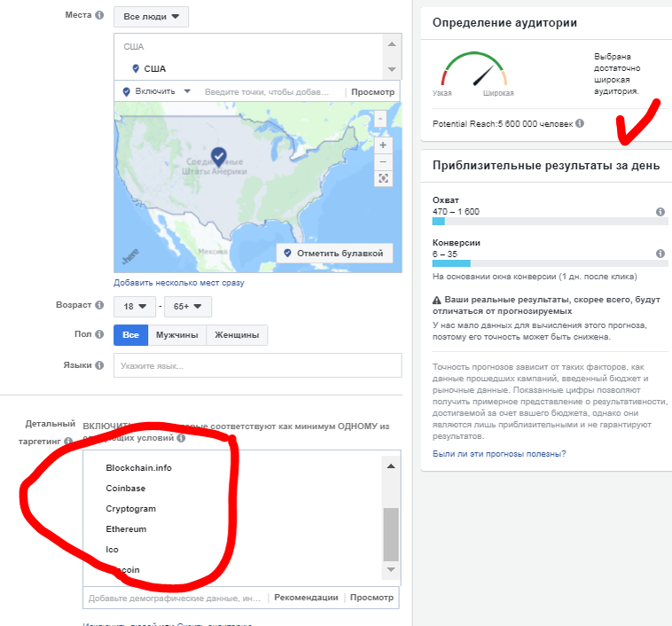Open the Все люди dropdown

151,17
